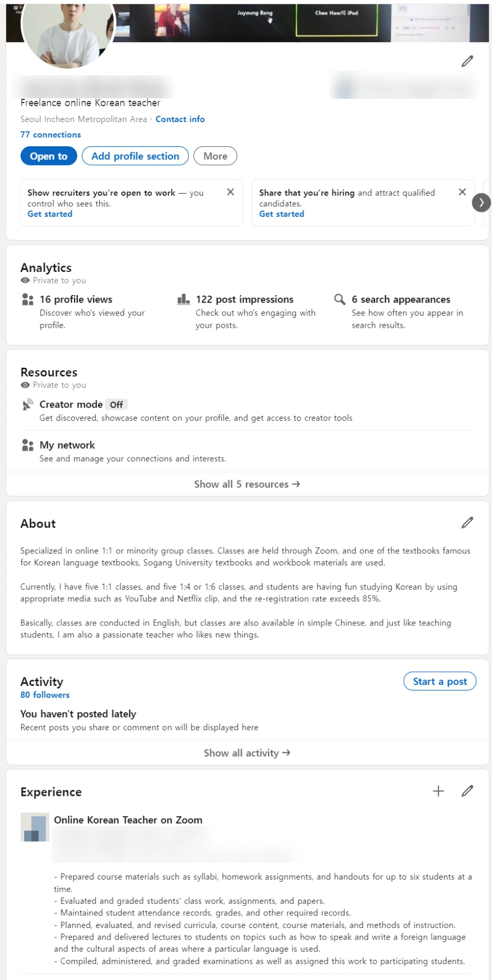Open the More options menu

[215, 156]
